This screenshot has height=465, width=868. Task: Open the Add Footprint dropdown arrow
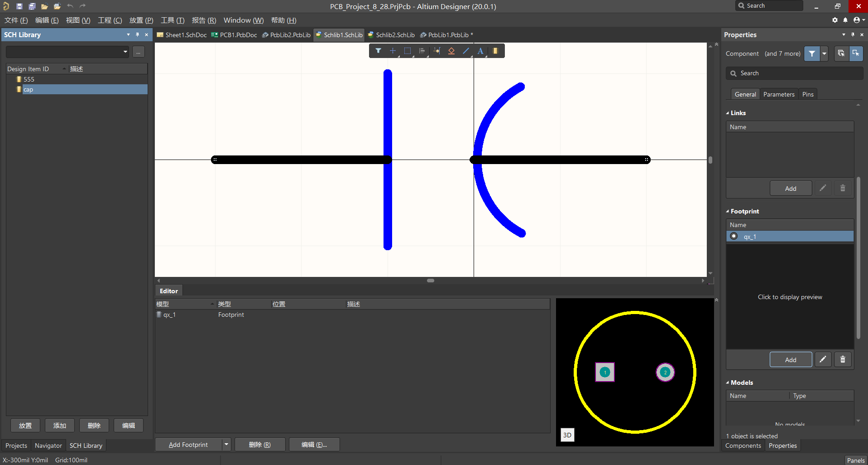tap(226, 445)
